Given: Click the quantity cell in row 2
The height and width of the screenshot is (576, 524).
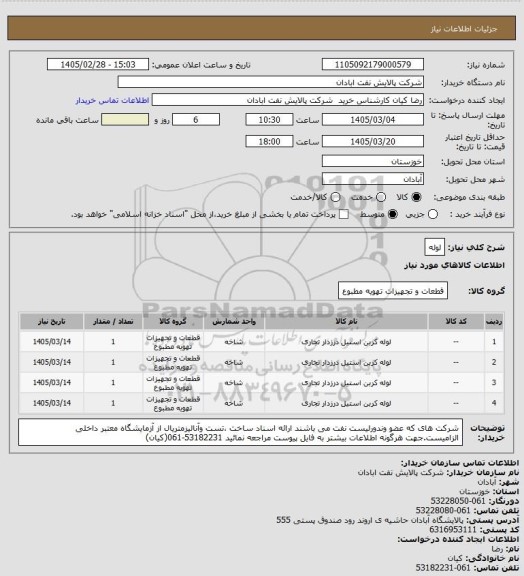Looking at the screenshot, I should point(113,363).
